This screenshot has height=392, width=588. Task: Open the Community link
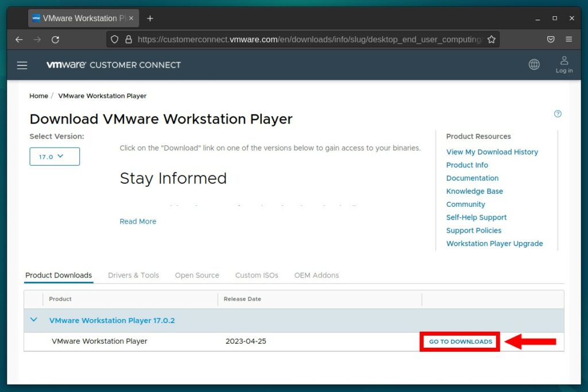[x=465, y=204]
